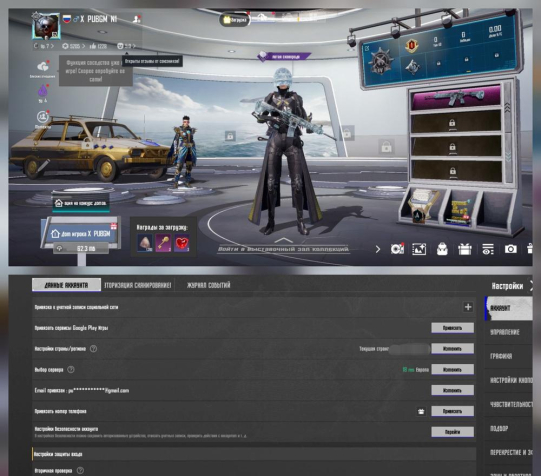Click the cloud icon in left sidebar
Viewport: 541px width, 476px height.
pyautogui.click(x=43, y=66)
